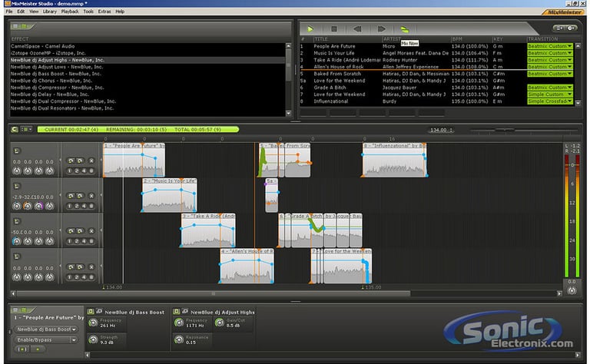Toggle NewBlue dj Adjust Highs effect power button
The image size is (590, 364).
tap(176, 312)
